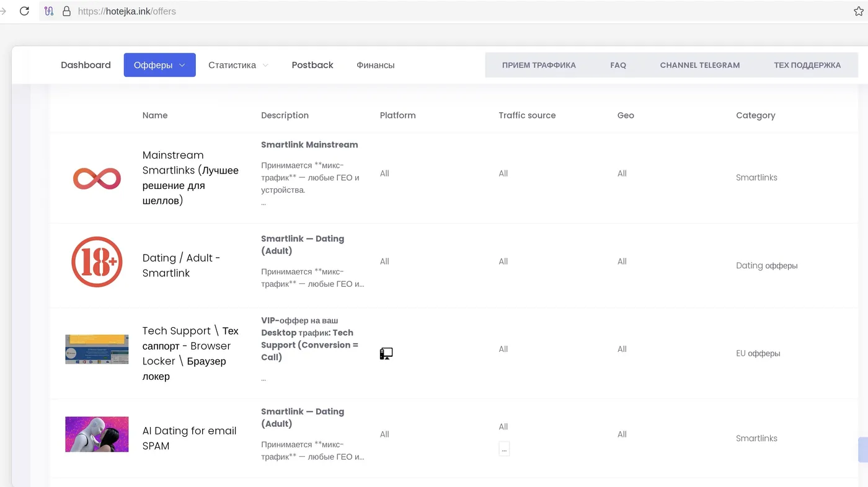The image size is (868, 487).
Task: Open the Mainstream Smartlinks offer name
Action: (x=190, y=178)
